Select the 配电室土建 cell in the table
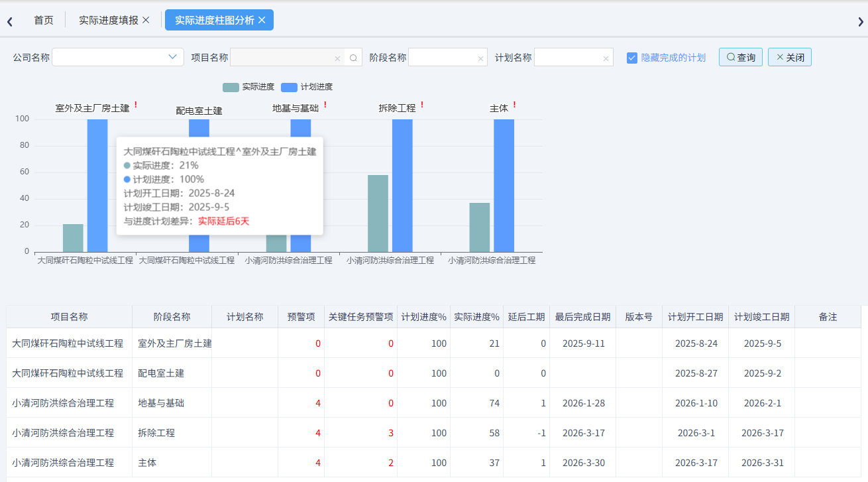The width and height of the screenshot is (868, 482). (172, 373)
